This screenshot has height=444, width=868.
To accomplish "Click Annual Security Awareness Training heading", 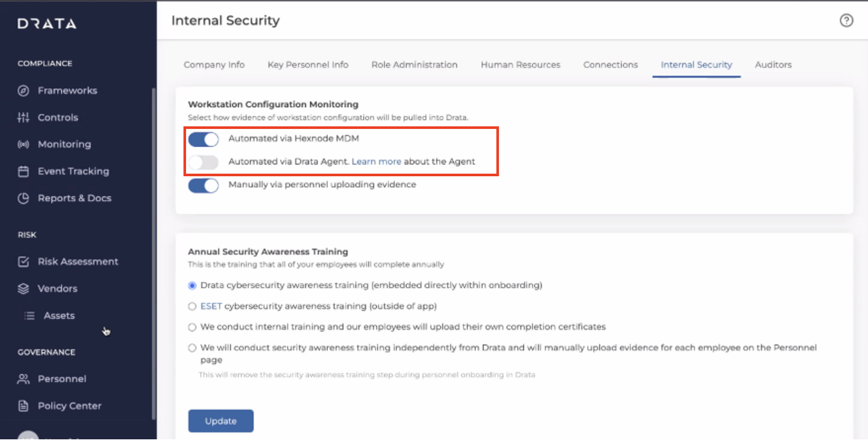I will [x=268, y=252].
